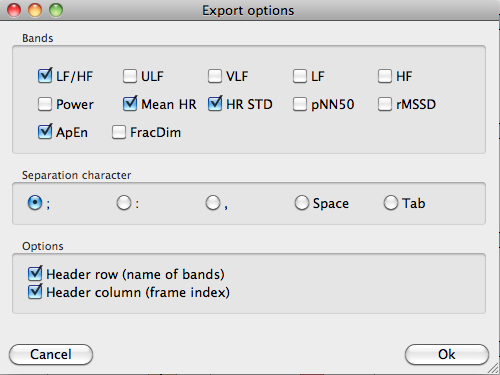The width and height of the screenshot is (500, 375).
Task: Enable the ULF band checkbox
Action: pyautogui.click(x=130, y=76)
